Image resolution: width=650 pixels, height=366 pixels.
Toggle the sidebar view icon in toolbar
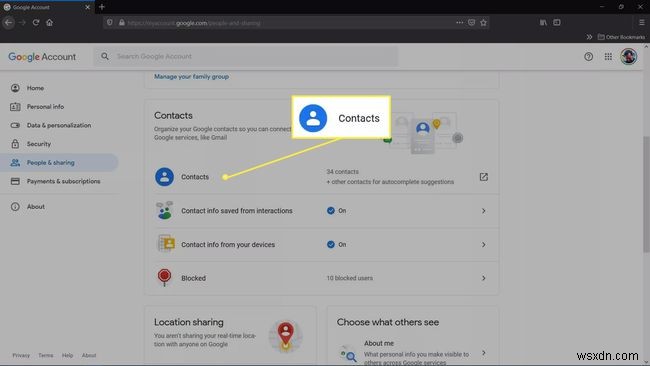557,22
